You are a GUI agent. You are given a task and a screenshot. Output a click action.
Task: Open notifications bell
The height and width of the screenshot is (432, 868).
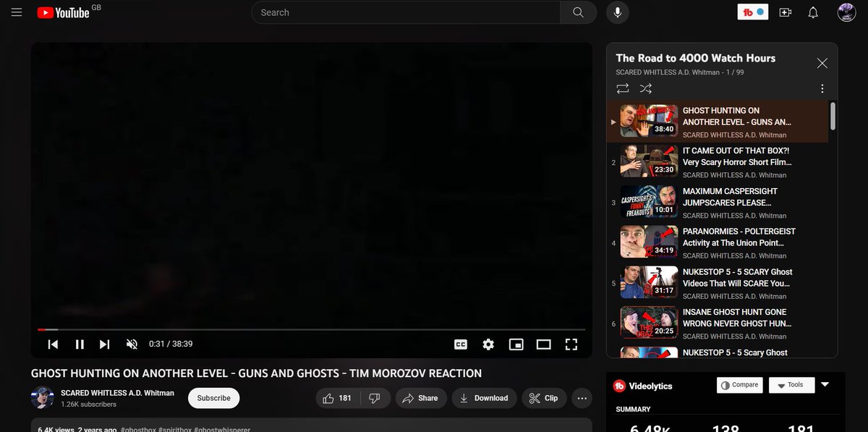(x=813, y=12)
